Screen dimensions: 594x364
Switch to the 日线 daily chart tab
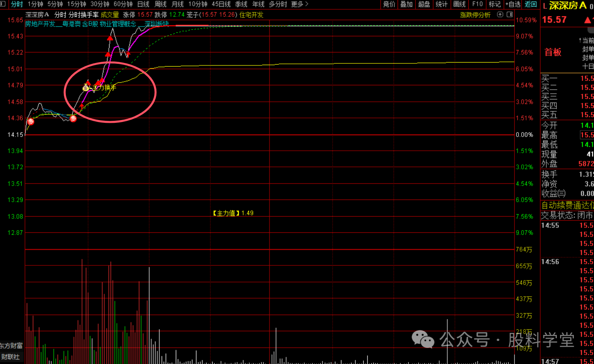[143, 4]
